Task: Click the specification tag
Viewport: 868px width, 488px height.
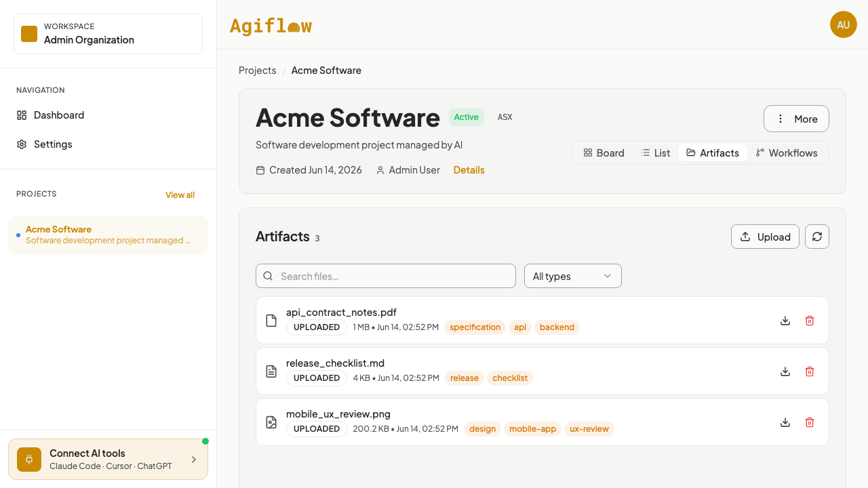Action: (x=475, y=327)
